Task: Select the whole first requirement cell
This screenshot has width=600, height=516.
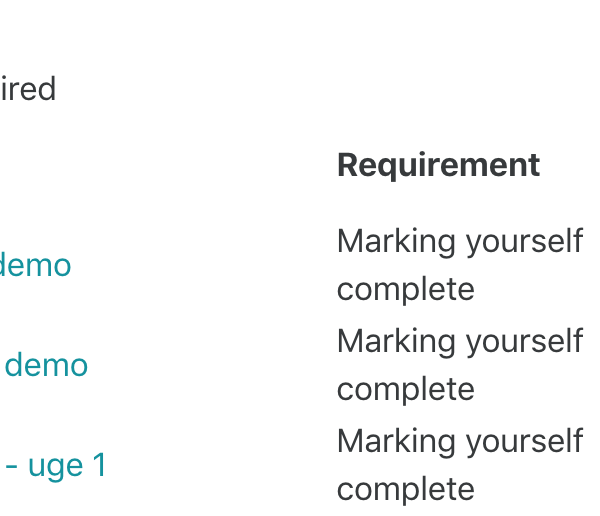Action: click(460, 266)
